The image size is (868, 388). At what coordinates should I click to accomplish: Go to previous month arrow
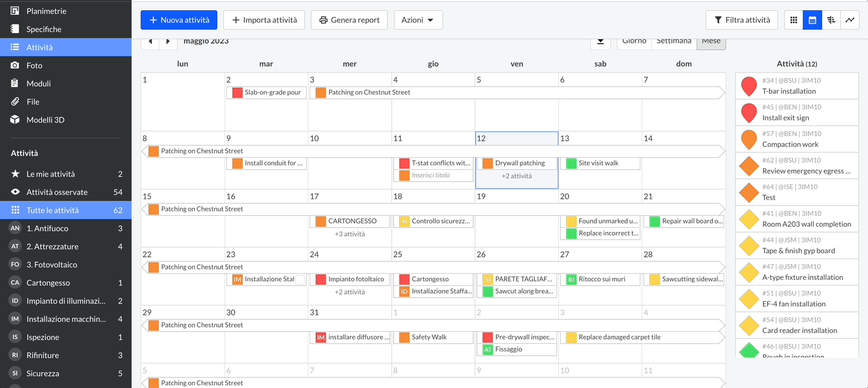pyautogui.click(x=150, y=41)
